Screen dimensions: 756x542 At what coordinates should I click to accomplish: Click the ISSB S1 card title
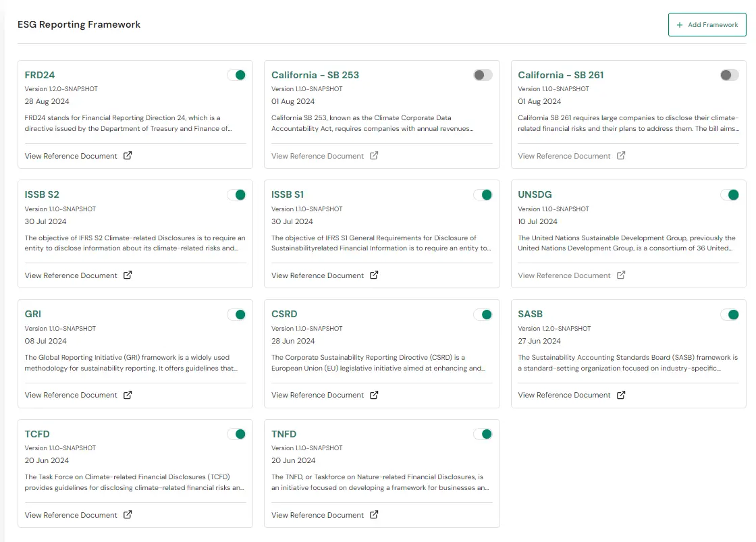click(x=288, y=194)
